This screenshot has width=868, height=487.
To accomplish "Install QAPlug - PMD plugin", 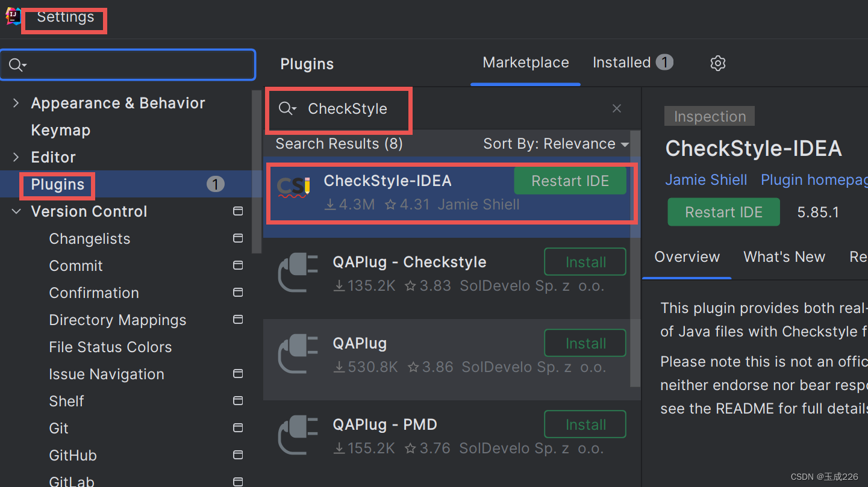I will (x=585, y=425).
